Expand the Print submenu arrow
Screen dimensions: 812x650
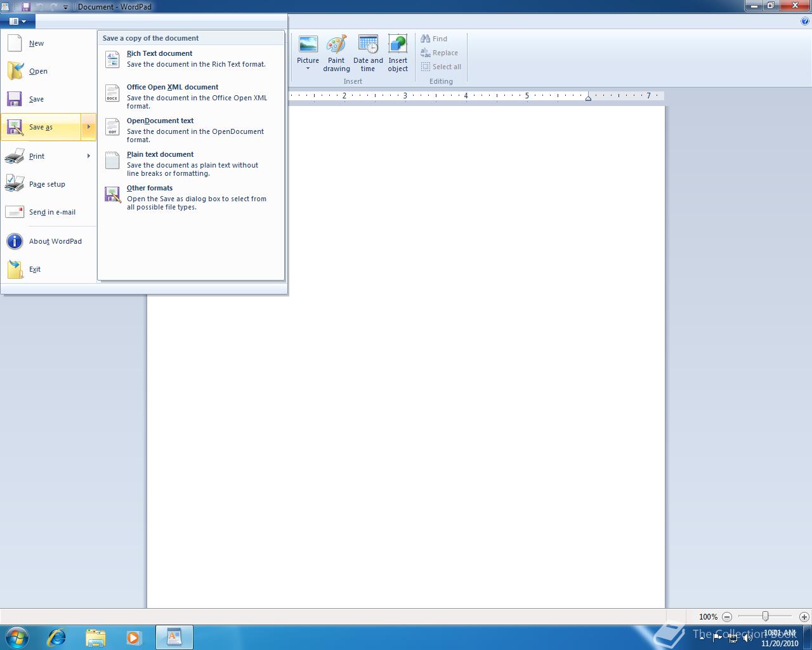coord(88,156)
